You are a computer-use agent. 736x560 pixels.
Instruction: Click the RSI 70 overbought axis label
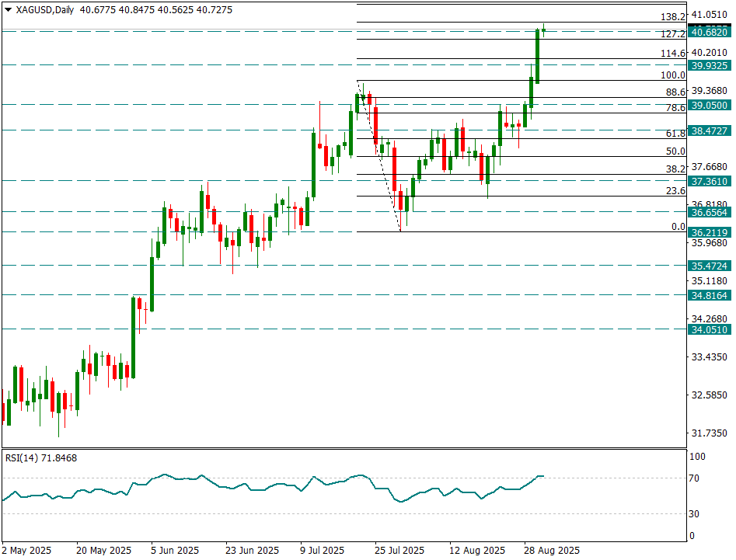coord(694,478)
